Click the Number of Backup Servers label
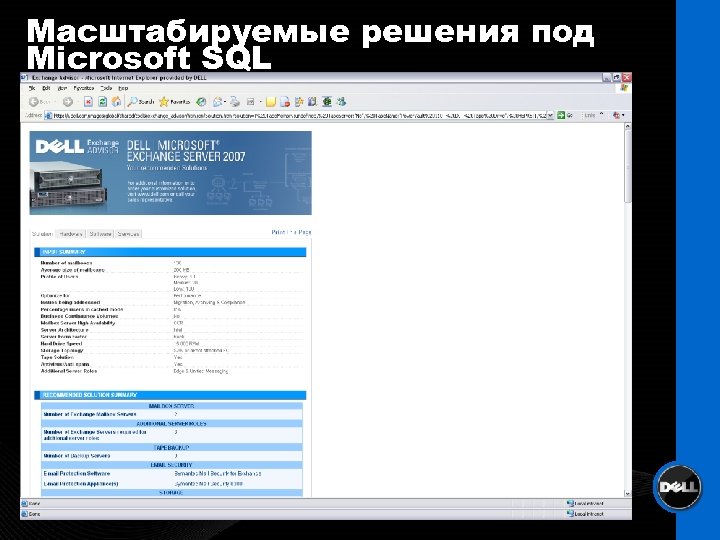 pyautogui.click(x=77, y=456)
